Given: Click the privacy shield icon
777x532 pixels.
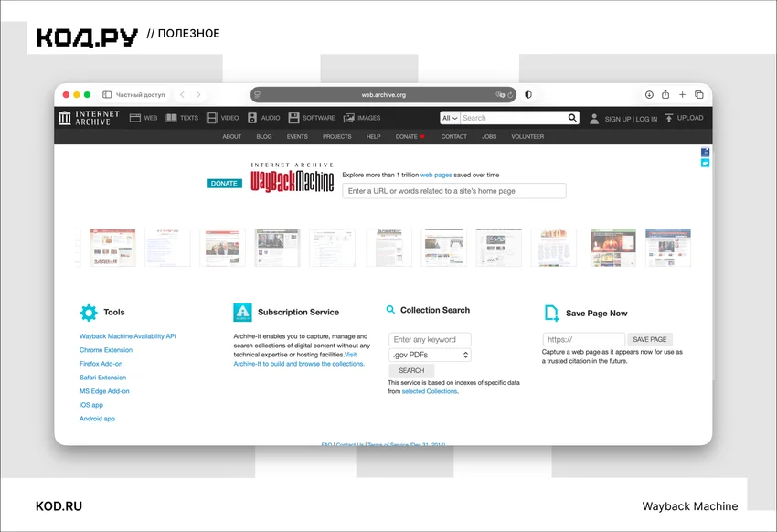Looking at the screenshot, I should click(x=528, y=95).
